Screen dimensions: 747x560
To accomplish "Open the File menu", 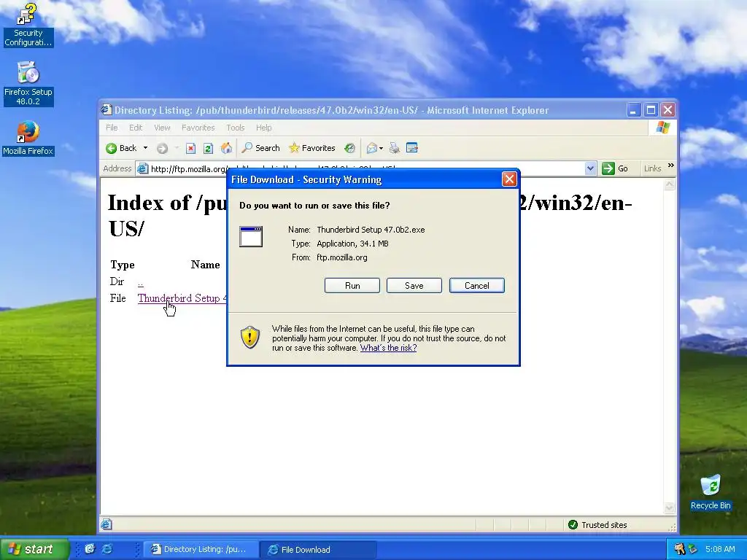I will click(x=112, y=128).
